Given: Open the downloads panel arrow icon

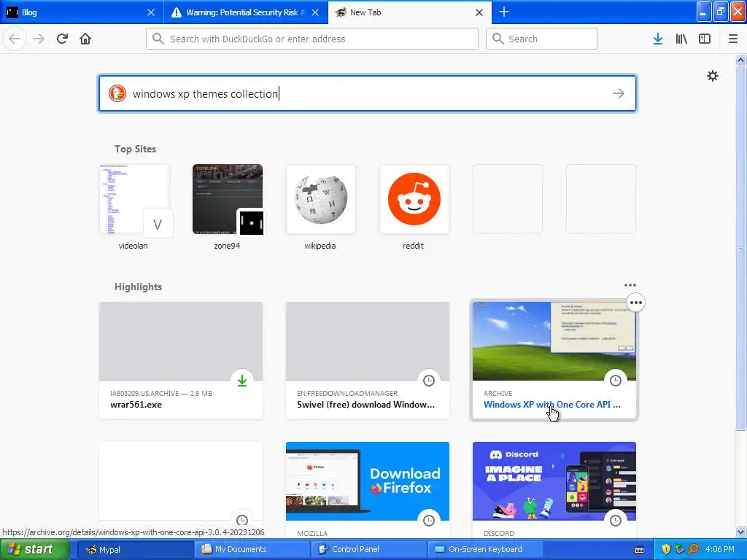Looking at the screenshot, I should click(x=658, y=39).
